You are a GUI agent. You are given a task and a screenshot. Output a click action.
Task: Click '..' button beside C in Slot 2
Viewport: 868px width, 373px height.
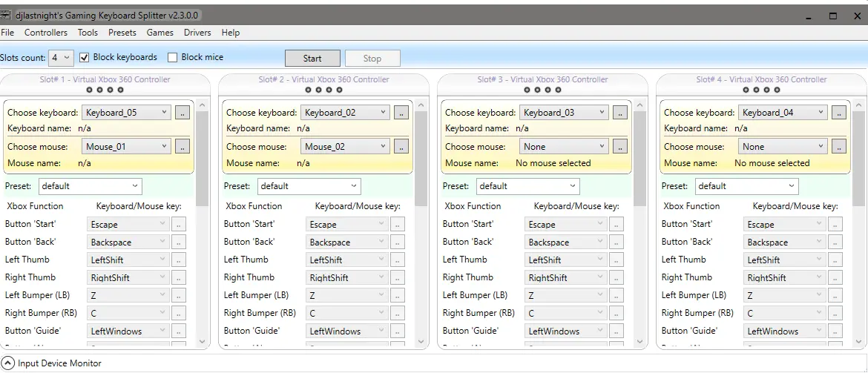point(398,313)
